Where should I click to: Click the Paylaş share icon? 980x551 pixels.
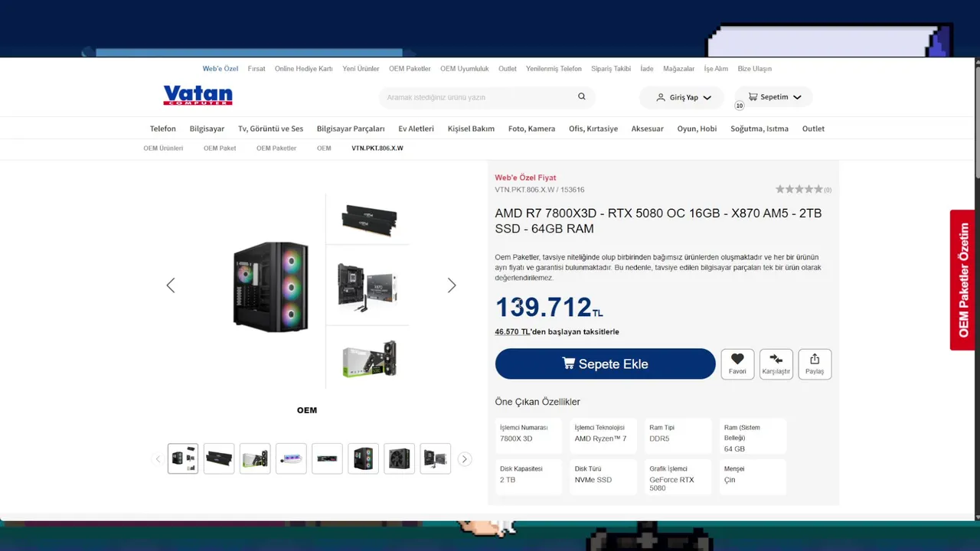pos(815,359)
